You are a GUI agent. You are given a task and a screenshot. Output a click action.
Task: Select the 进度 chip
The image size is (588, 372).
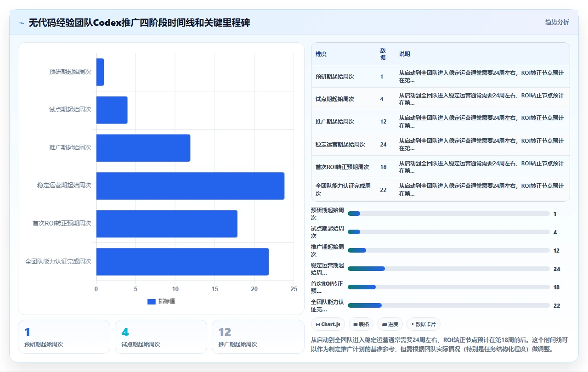tap(390, 324)
